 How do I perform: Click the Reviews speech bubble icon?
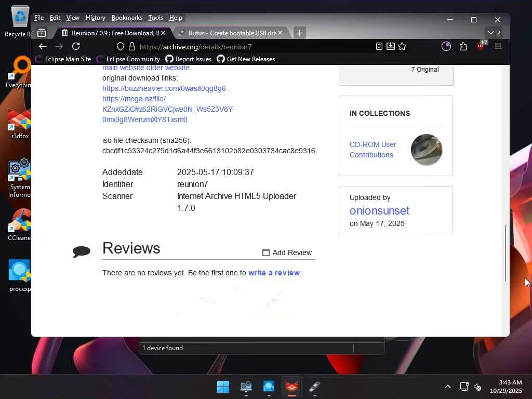click(82, 251)
